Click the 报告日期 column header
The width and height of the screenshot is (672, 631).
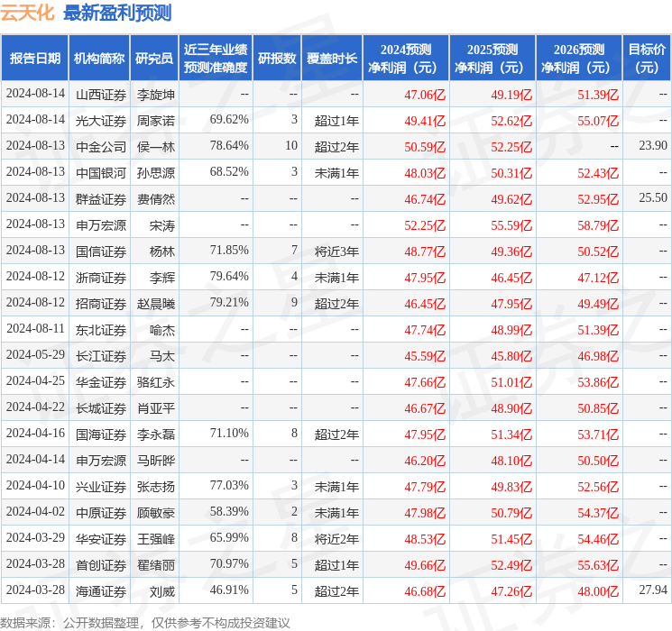pyautogui.click(x=34, y=59)
